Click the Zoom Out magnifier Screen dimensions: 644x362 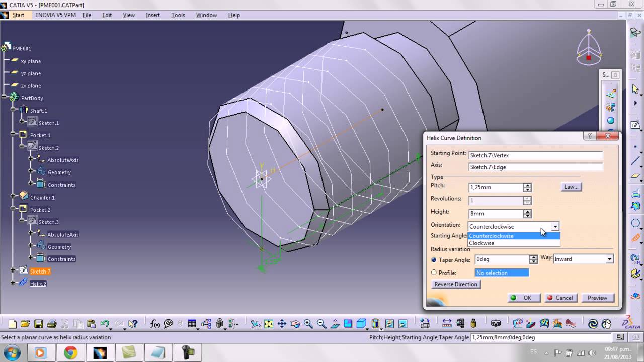(x=321, y=324)
